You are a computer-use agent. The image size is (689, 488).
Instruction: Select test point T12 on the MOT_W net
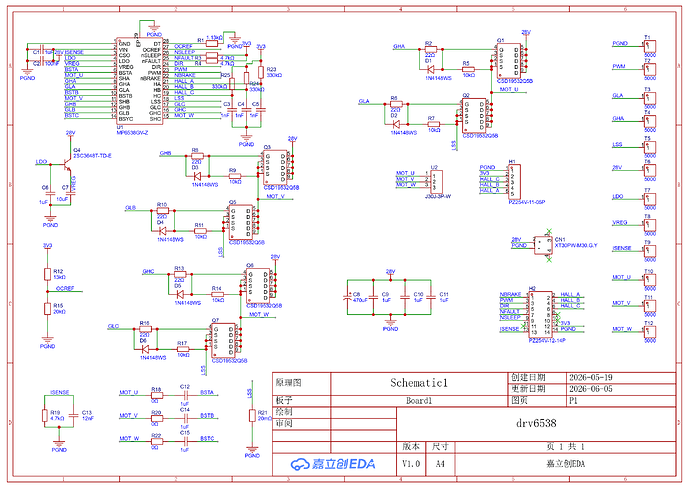pyautogui.click(x=650, y=332)
